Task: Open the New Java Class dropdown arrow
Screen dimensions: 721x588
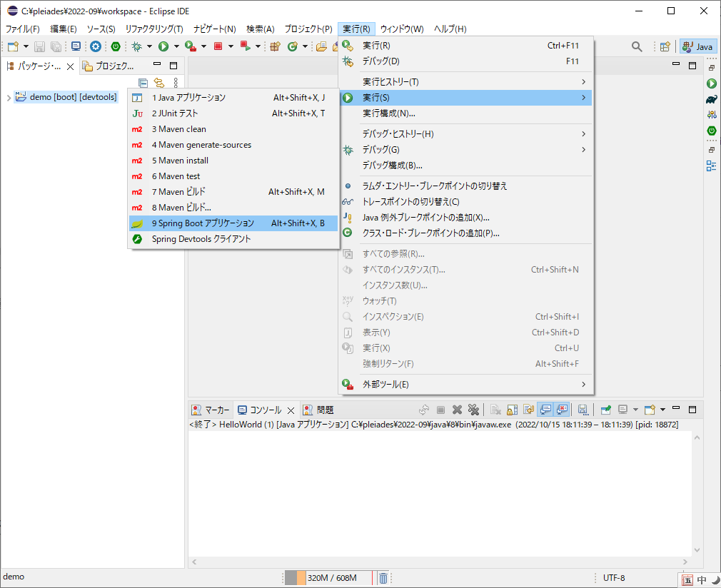Action: (x=305, y=46)
